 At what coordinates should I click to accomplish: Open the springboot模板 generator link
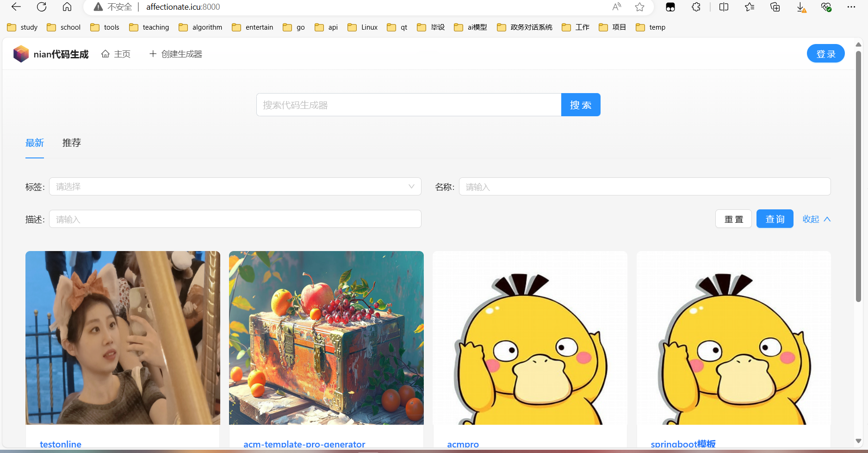[x=683, y=444]
